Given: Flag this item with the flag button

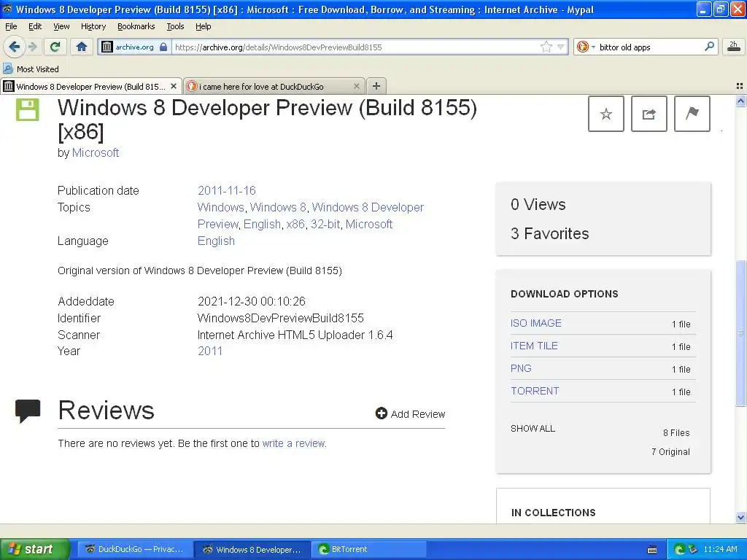Looking at the screenshot, I should pyautogui.click(x=692, y=114).
